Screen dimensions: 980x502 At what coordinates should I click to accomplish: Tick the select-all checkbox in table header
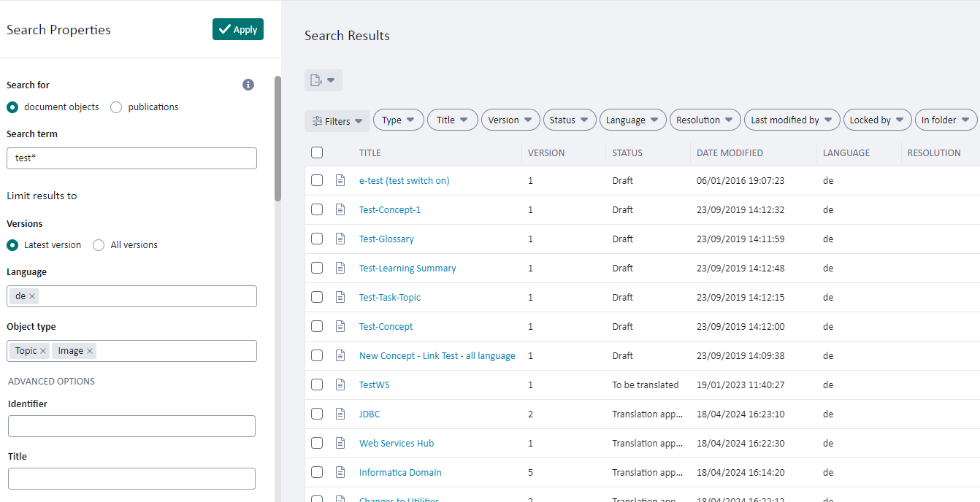tap(317, 152)
